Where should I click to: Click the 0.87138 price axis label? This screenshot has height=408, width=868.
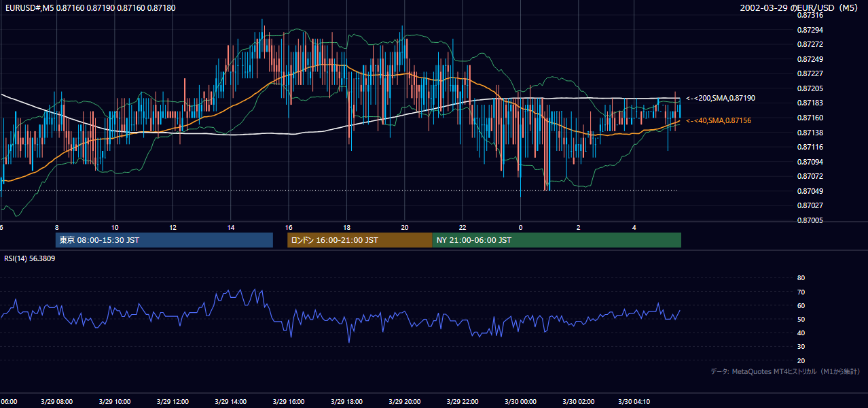(810, 133)
